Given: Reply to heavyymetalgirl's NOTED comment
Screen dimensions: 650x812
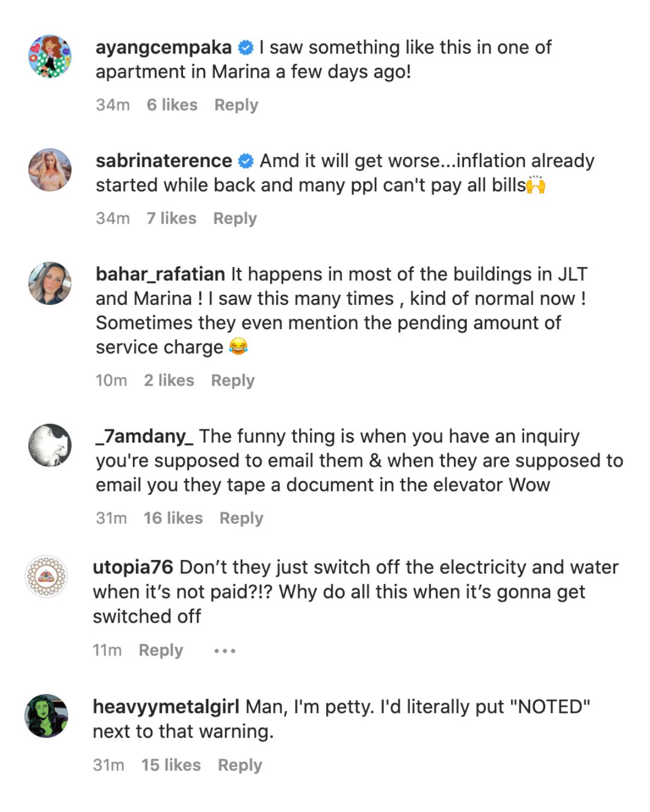Looking at the screenshot, I should pos(240,765).
